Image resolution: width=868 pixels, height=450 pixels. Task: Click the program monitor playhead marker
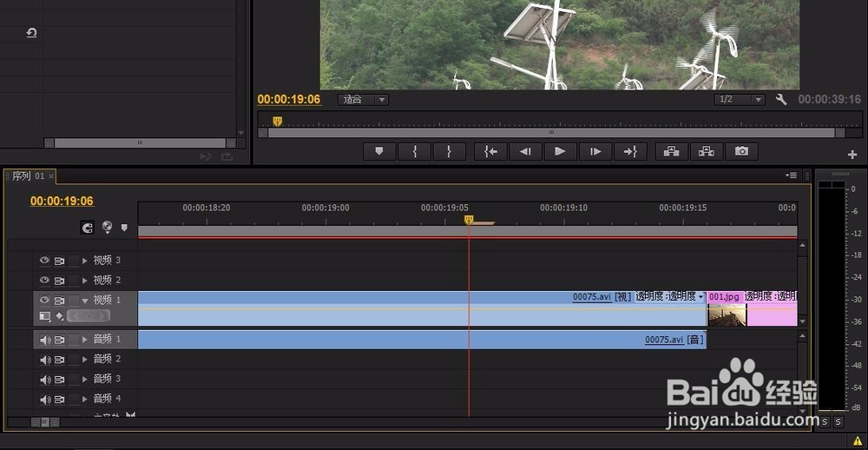pos(278,122)
